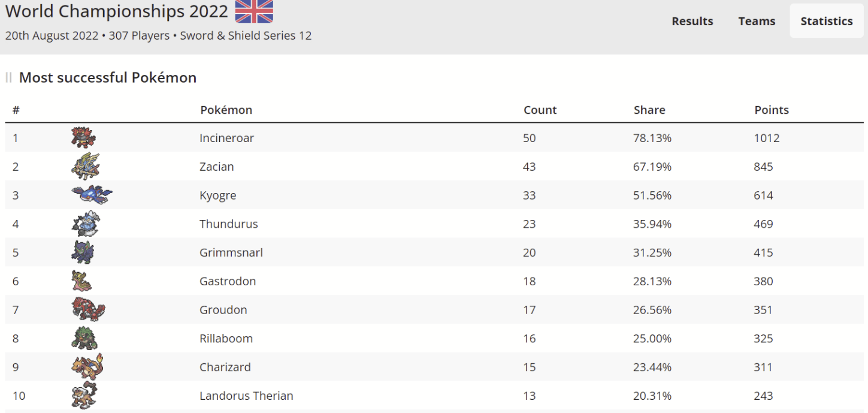Click the Share column header
868x413 pixels.
coord(649,110)
